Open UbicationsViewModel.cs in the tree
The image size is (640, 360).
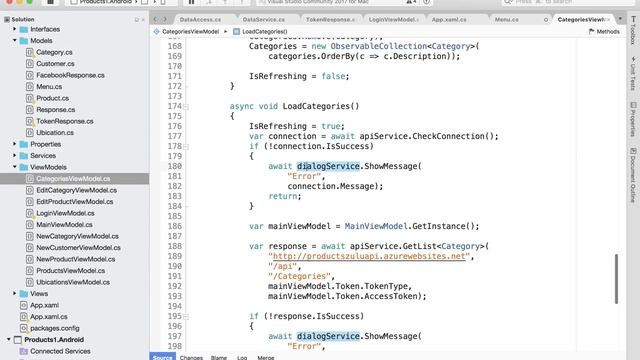73,282
